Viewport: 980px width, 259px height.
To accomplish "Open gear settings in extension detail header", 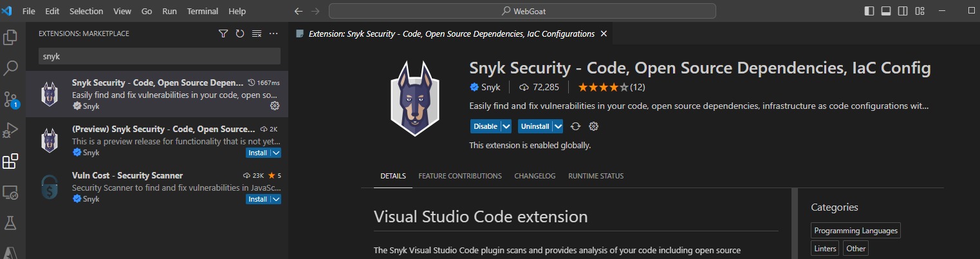I will point(594,126).
